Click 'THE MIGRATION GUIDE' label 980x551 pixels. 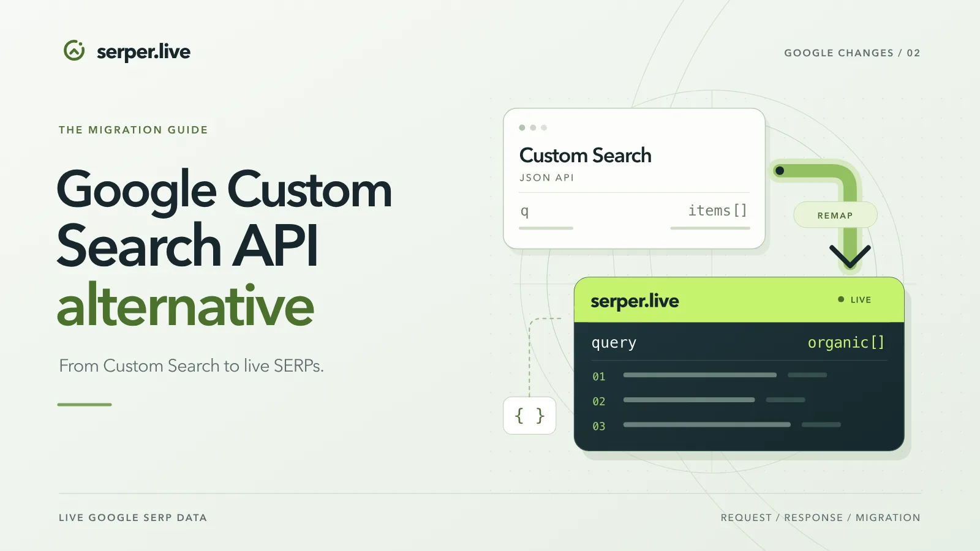[x=134, y=130]
